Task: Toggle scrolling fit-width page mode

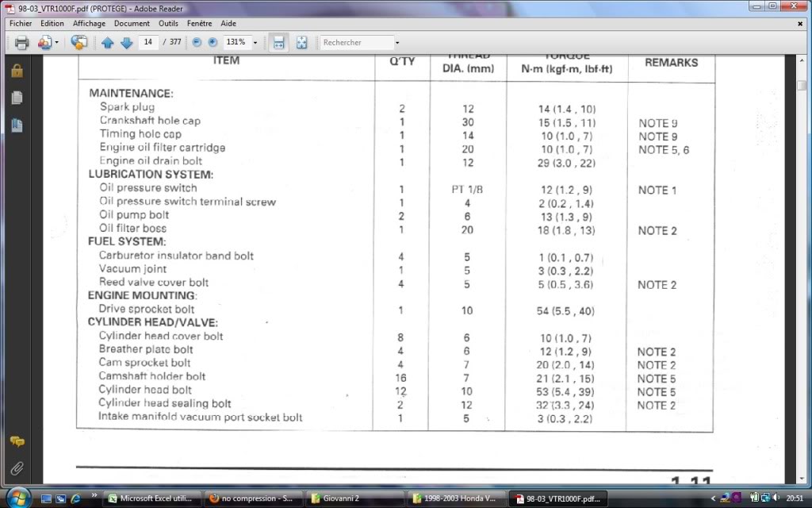Action: point(278,43)
